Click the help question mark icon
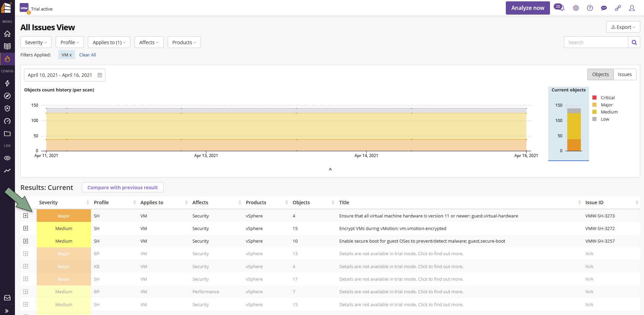Screen dimensions: 644x315 [590, 8]
